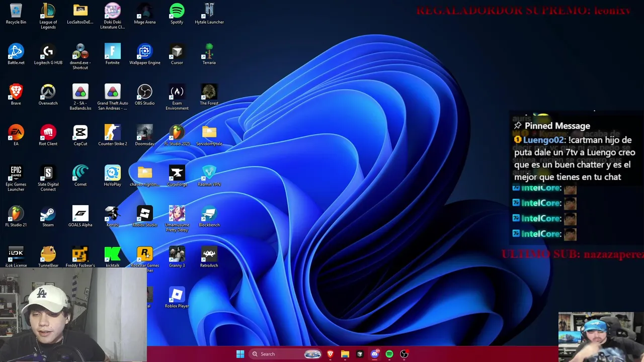644x362 pixels.
Task: Launch League of Legends from desktop
Action: tap(48, 16)
